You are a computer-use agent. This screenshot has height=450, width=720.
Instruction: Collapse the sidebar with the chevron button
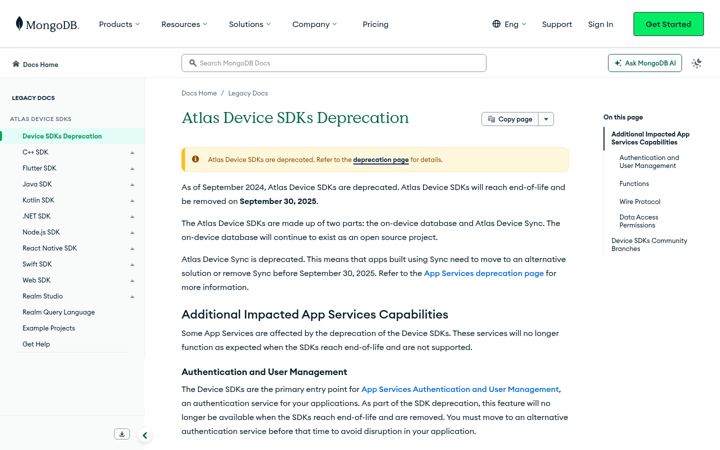click(x=145, y=435)
